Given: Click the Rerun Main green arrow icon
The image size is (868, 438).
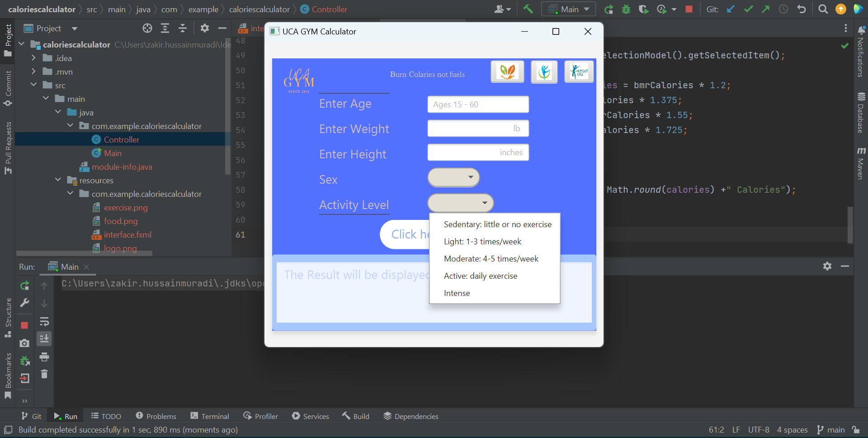Looking at the screenshot, I should point(609,9).
